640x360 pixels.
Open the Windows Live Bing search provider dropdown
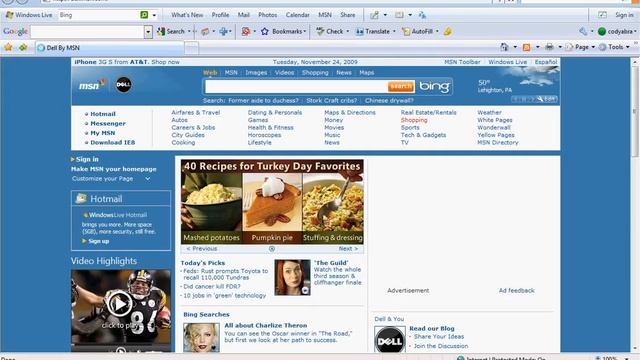click(x=154, y=15)
